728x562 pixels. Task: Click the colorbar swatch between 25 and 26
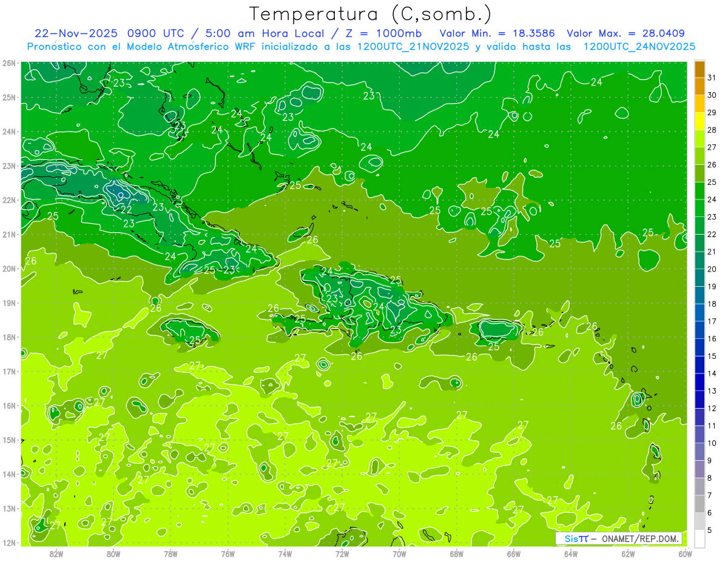699,174
